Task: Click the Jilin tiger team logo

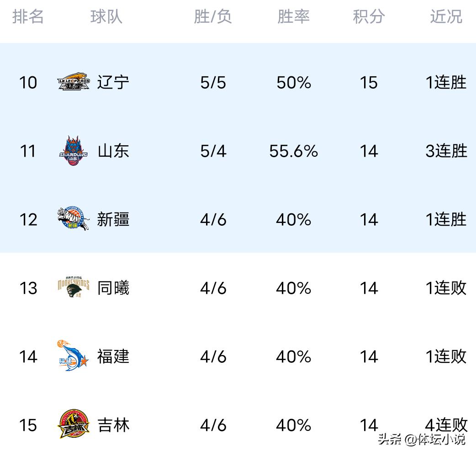Action: tap(73, 424)
